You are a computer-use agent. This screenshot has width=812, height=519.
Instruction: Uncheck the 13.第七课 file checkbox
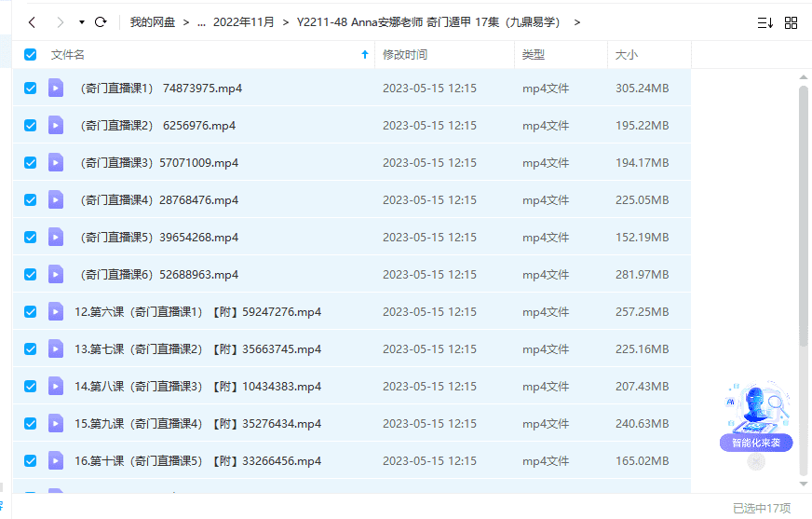coord(31,349)
